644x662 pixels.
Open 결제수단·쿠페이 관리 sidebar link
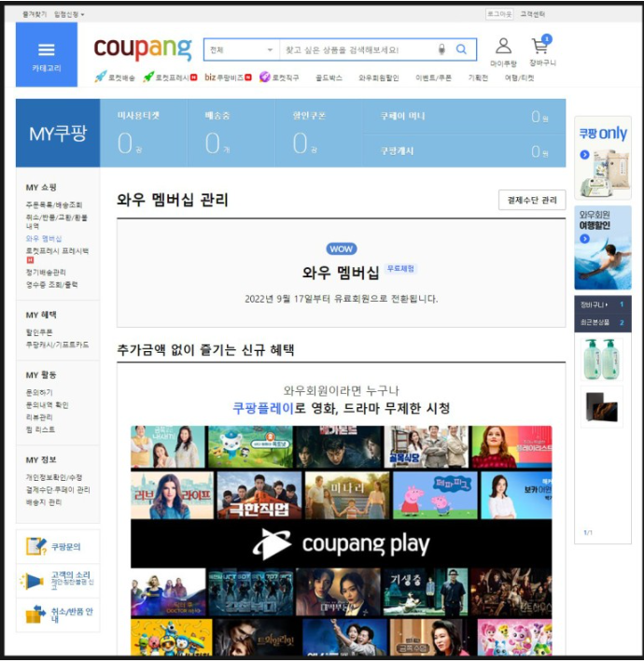point(58,490)
